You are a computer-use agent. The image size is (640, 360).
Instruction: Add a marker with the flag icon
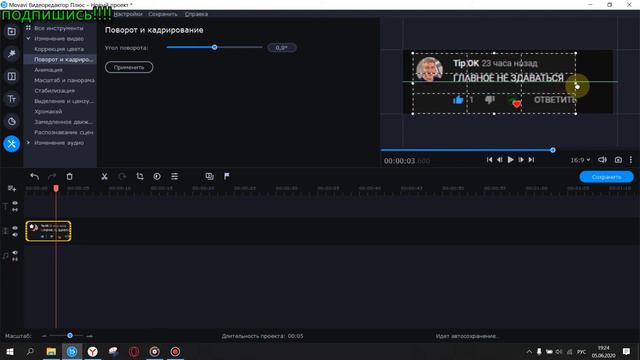click(227, 176)
